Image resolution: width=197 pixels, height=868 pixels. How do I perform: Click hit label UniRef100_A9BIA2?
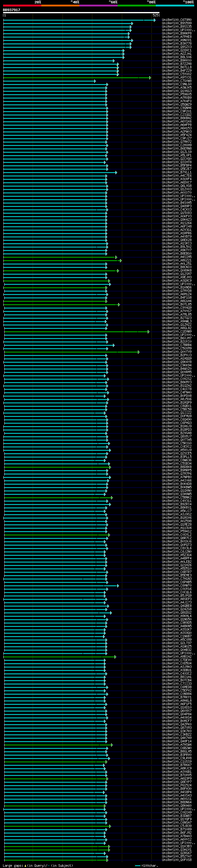pyautogui.click(x=177, y=657)
